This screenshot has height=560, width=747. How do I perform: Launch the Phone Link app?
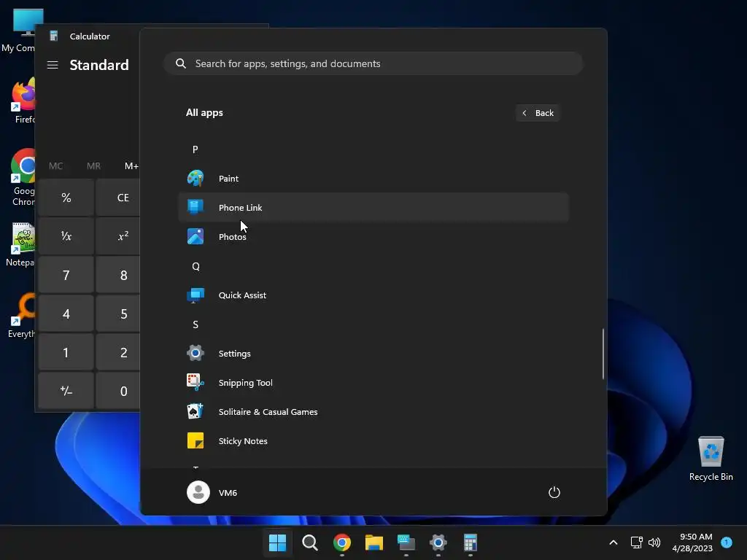(373, 208)
